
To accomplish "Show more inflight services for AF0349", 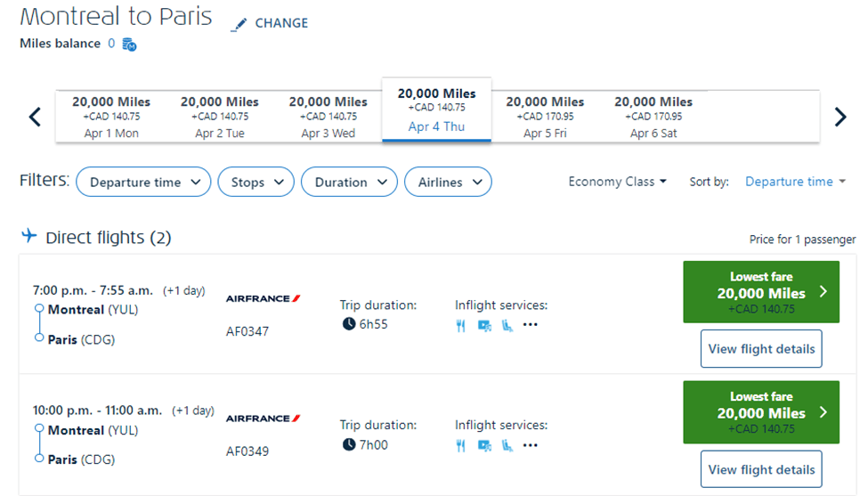I will point(531,445).
